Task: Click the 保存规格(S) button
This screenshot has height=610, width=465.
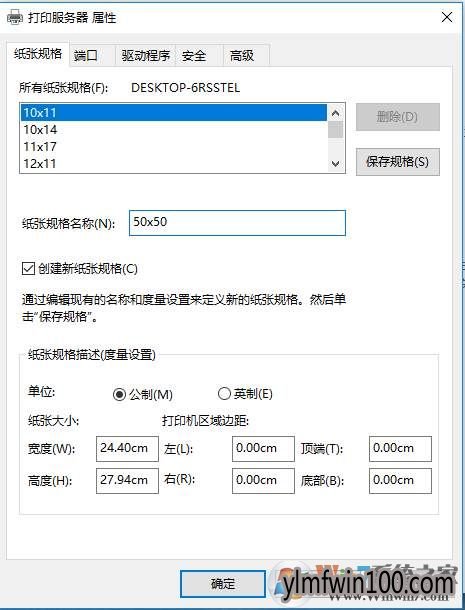Action: tap(398, 162)
